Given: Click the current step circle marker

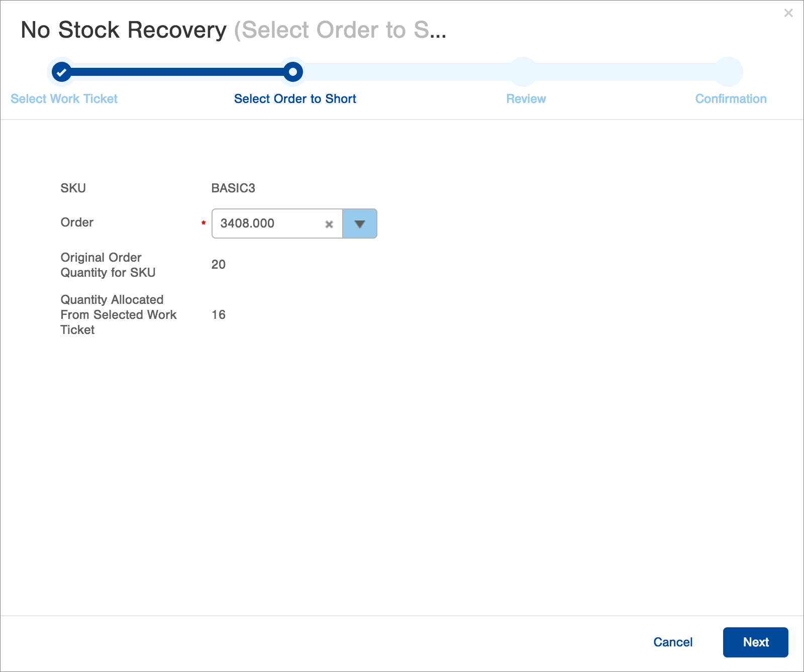Looking at the screenshot, I should 293,72.
